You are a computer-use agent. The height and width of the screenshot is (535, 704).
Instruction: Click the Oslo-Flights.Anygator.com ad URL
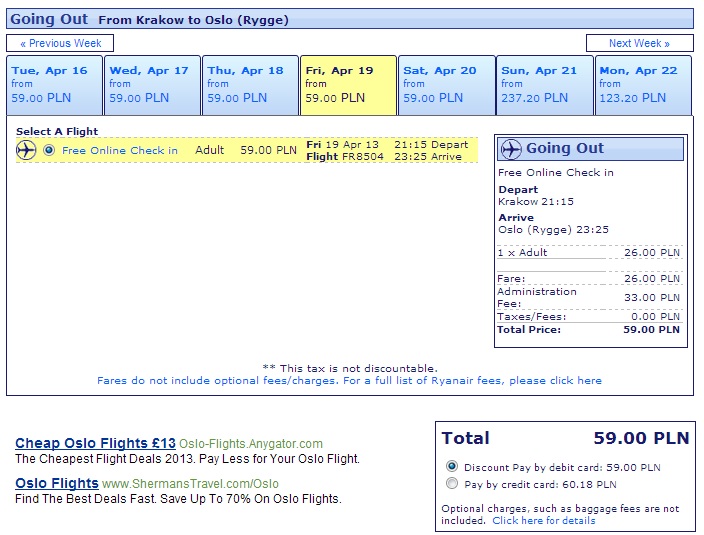[x=251, y=444]
